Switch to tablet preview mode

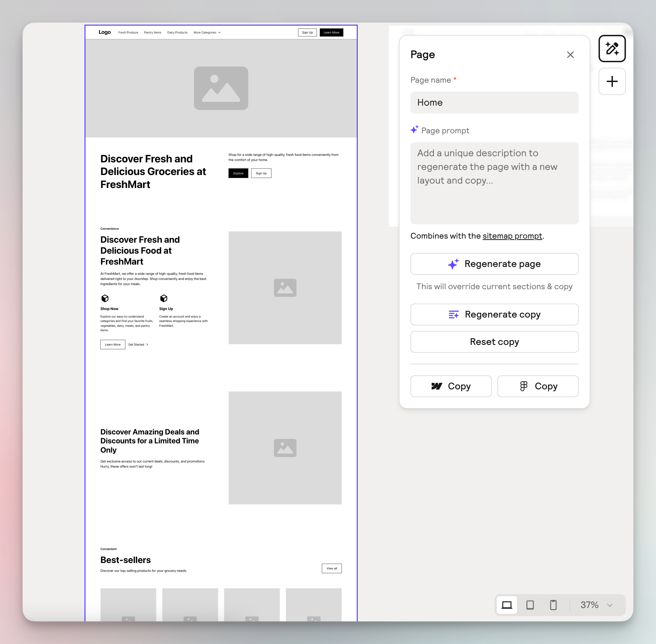[x=530, y=605]
